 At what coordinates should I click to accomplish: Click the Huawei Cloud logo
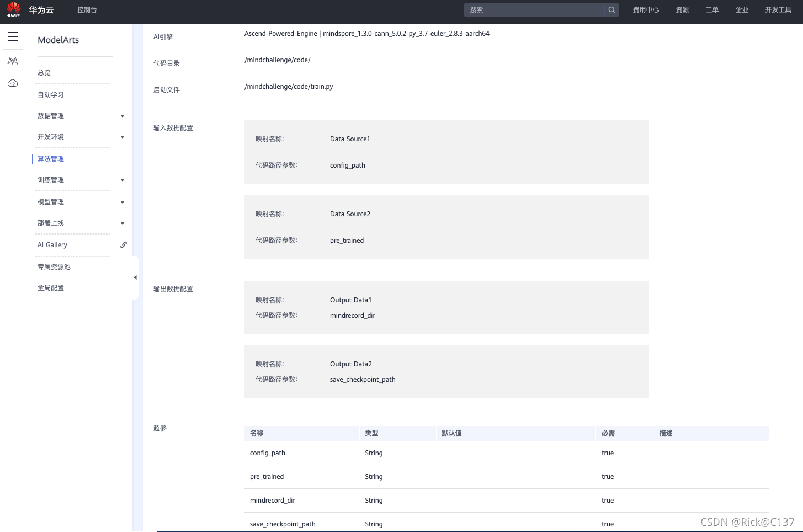13,9
